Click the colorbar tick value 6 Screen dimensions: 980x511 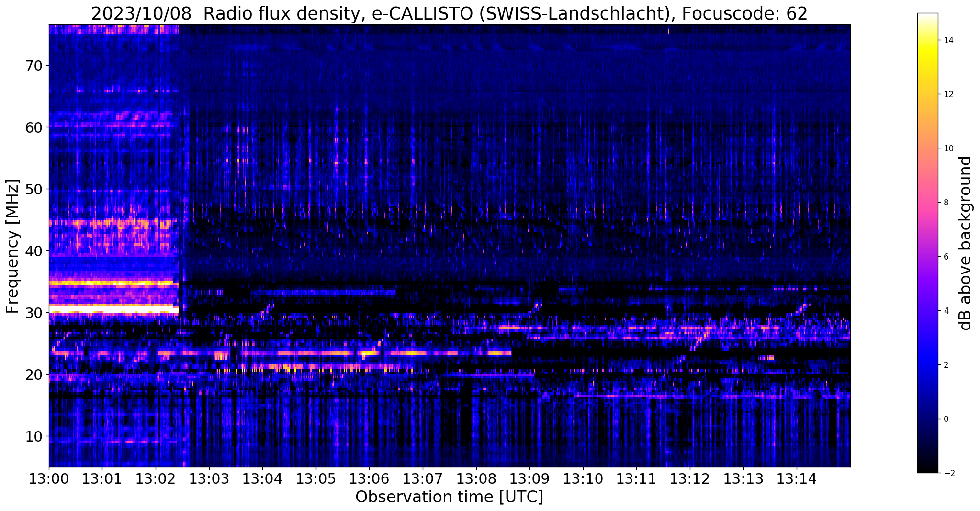[x=946, y=257]
